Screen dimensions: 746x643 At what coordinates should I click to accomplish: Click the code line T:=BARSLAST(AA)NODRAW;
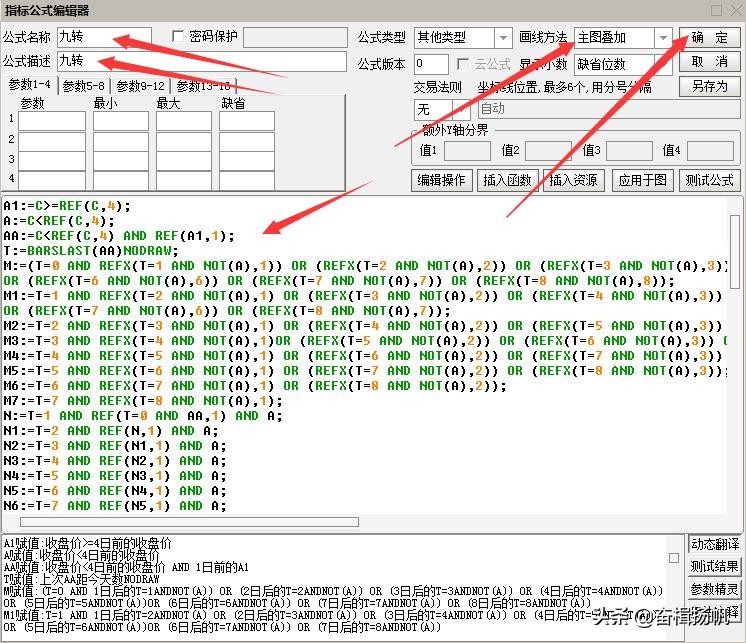coord(91,251)
